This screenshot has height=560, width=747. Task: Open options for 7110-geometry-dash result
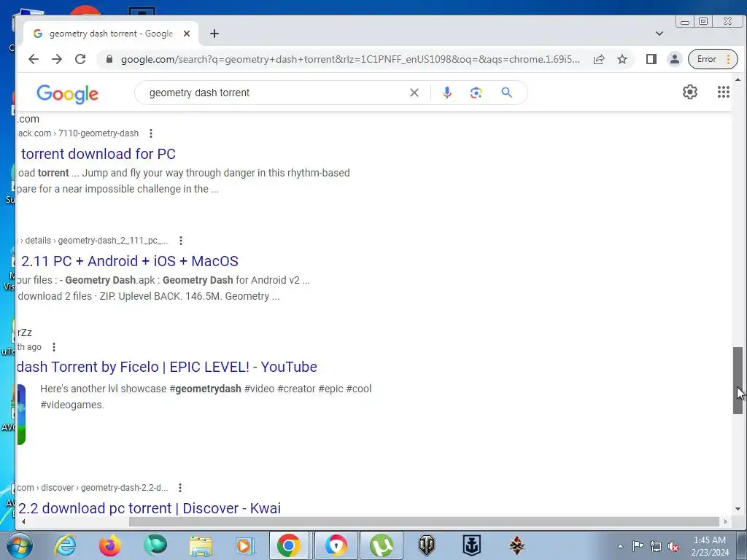click(150, 133)
